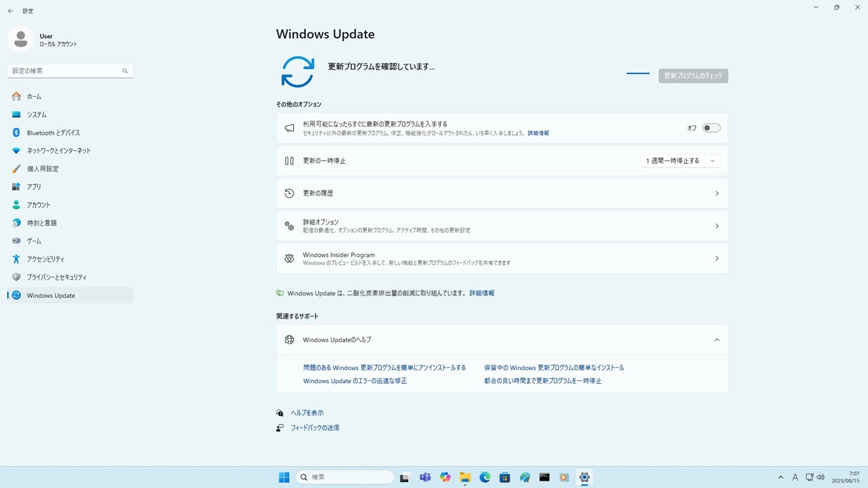Click the gears icon in 詳細オプション
Image resolution: width=868 pixels, height=488 pixels.
click(x=290, y=226)
